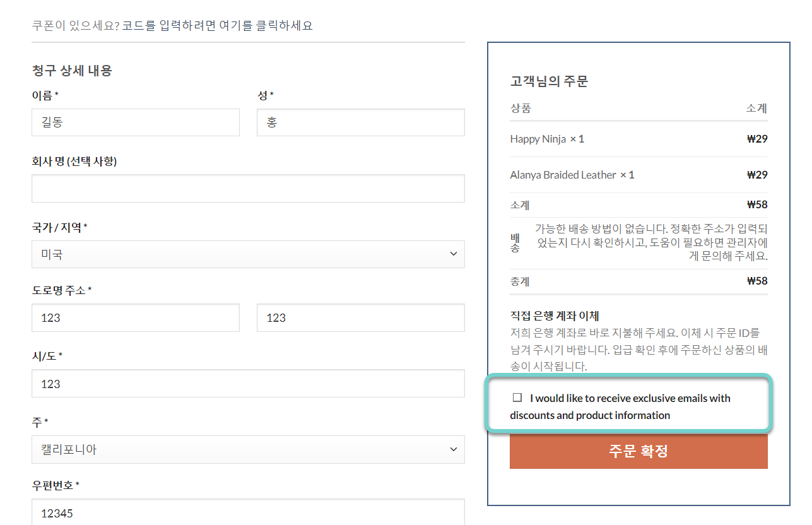Viewport: 812px width, 525px height.
Task: Click the 성 field containing 홍
Action: [x=360, y=122]
